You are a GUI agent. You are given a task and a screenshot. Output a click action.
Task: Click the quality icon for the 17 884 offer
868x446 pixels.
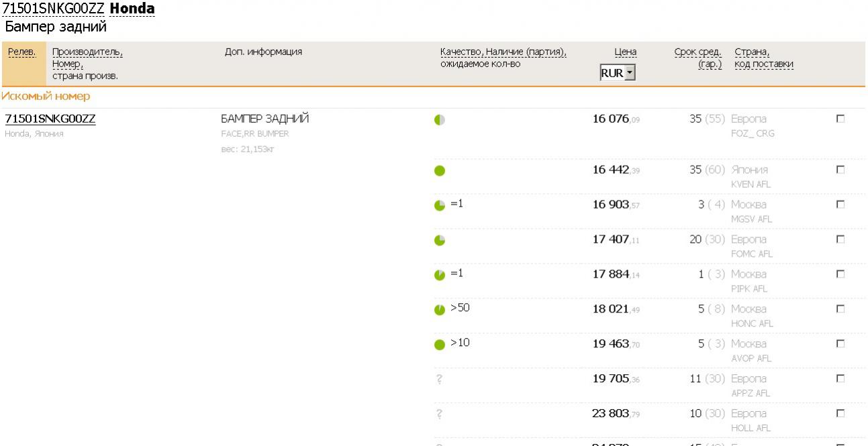pos(440,275)
